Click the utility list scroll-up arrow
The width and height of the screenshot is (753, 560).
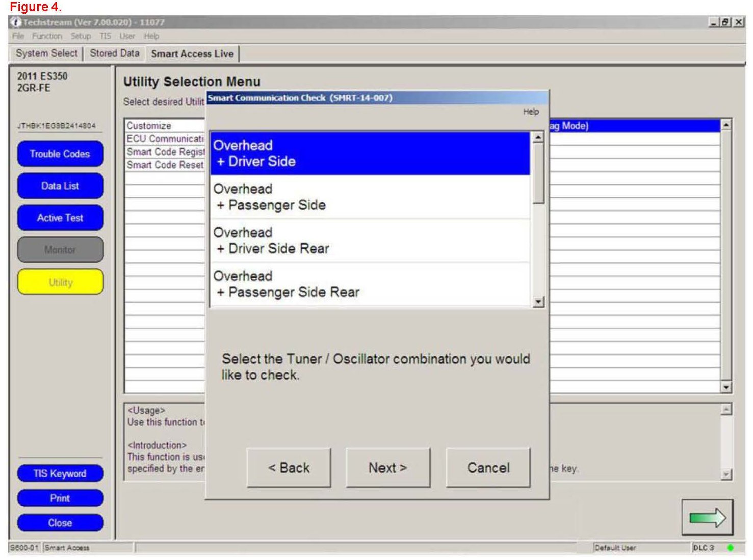pos(726,125)
